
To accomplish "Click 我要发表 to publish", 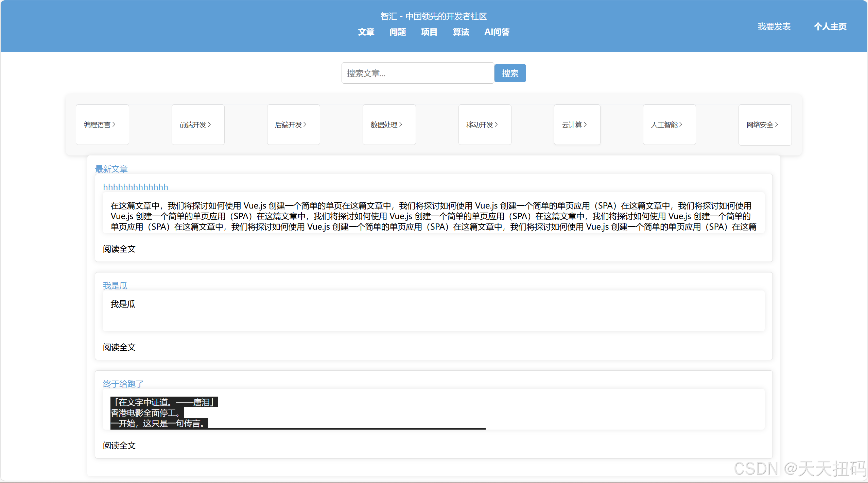I will point(774,27).
